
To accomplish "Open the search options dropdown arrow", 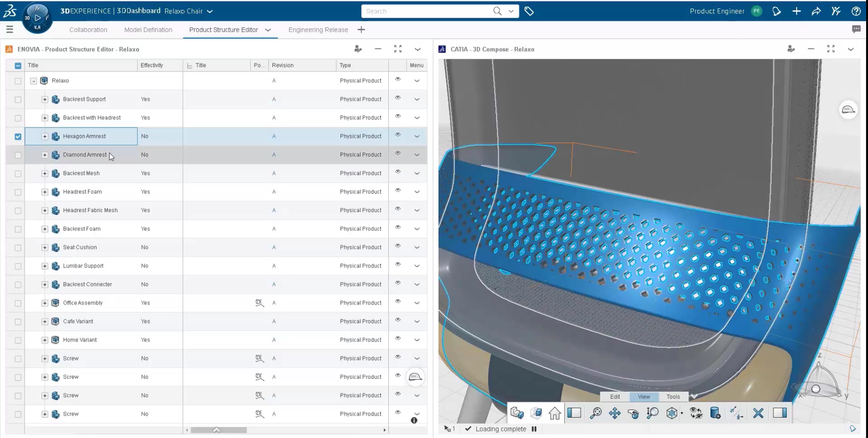I will pos(511,11).
